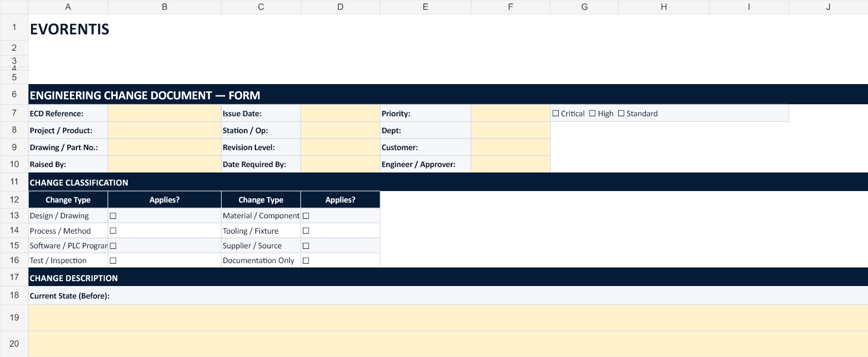Tick the Material / Component checkbox
The height and width of the screenshot is (357, 868).
tap(306, 216)
